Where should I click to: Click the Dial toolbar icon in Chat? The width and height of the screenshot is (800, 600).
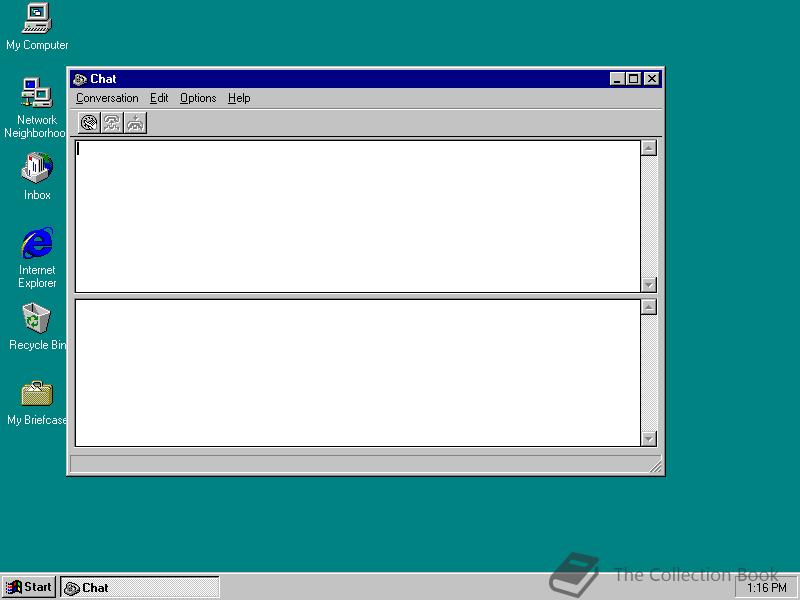pyautogui.click(x=89, y=123)
